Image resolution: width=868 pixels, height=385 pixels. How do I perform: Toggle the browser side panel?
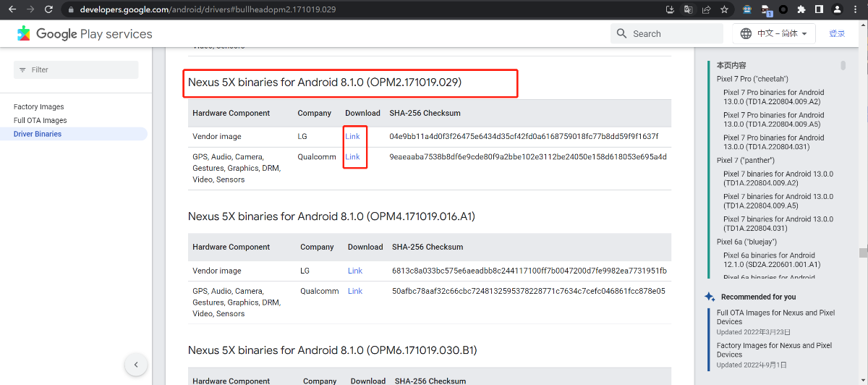click(x=819, y=10)
